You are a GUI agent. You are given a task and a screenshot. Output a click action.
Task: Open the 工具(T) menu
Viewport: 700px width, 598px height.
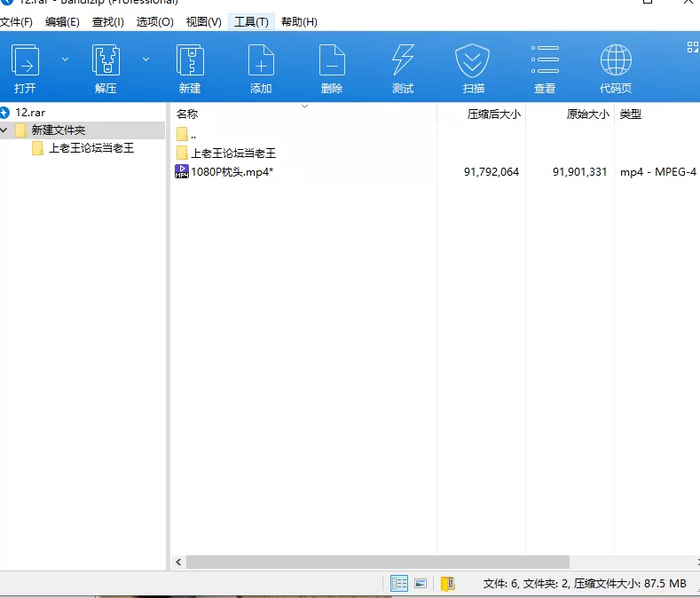pyautogui.click(x=251, y=21)
